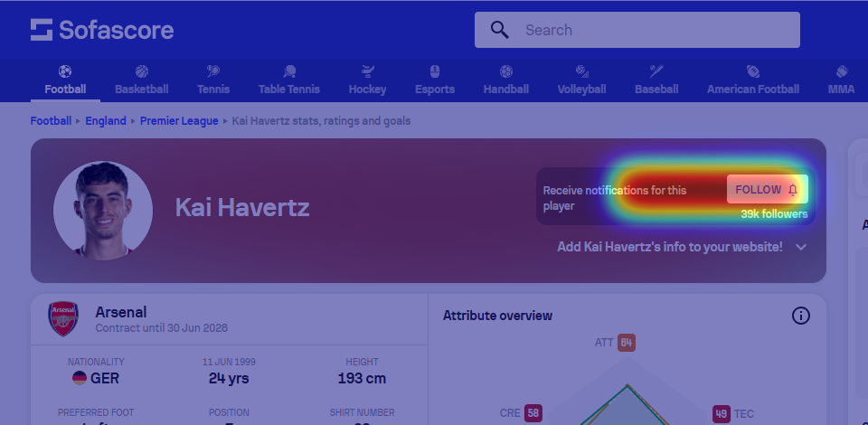Click 'Add Kai Havertz's info to your website!'
Screen dimensions: 868x425
click(670, 247)
